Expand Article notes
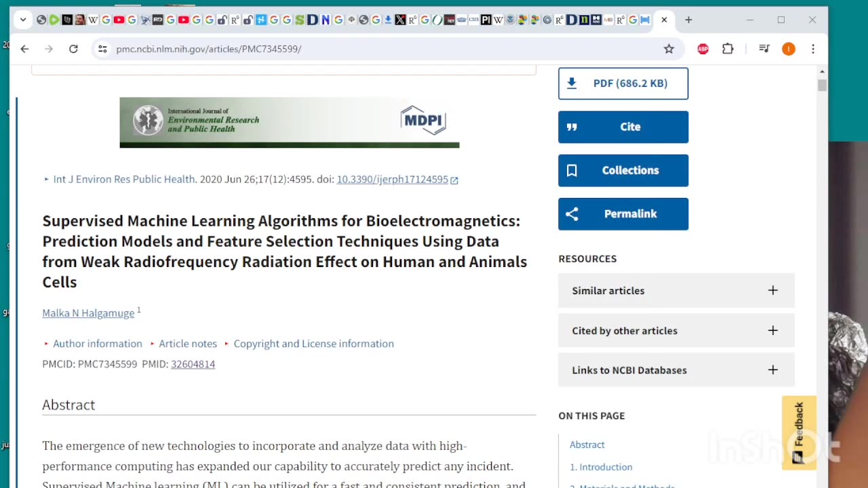This screenshot has height=488, width=868. pyautogui.click(x=188, y=344)
